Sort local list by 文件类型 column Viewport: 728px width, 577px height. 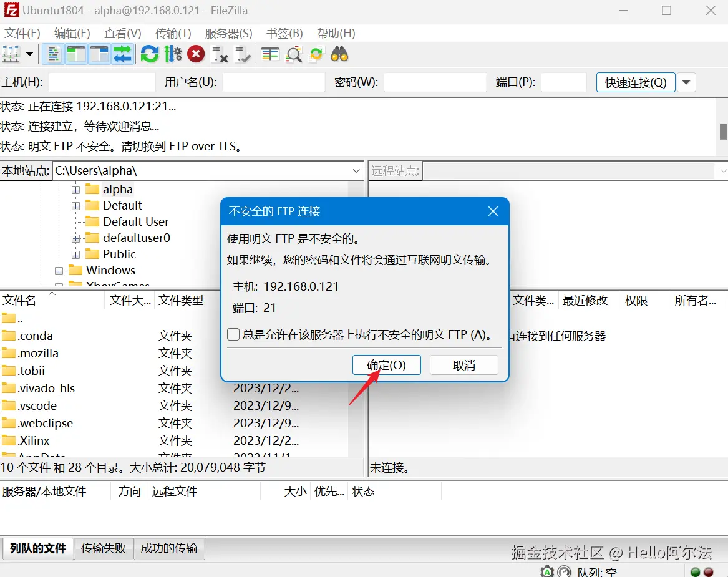click(188, 300)
